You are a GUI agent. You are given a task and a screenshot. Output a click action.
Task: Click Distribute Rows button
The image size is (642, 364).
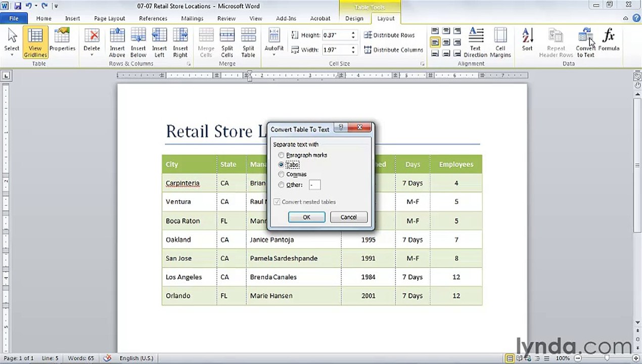390,35
